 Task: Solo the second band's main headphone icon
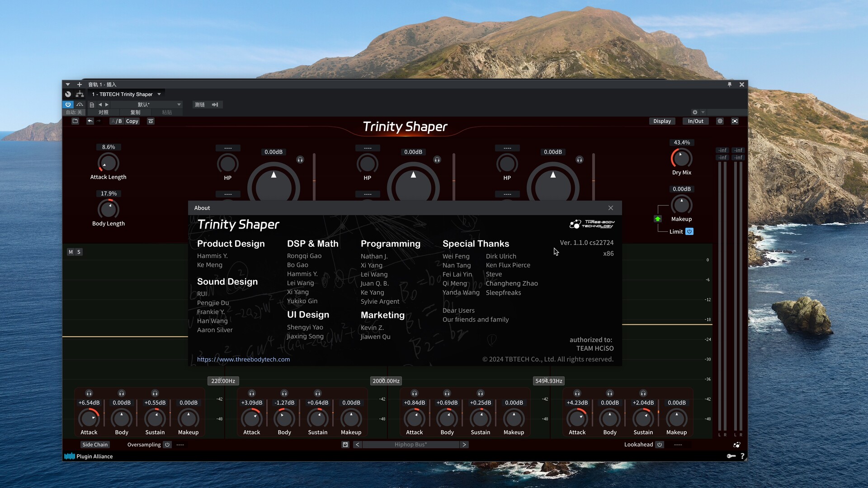[x=437, y=160]
